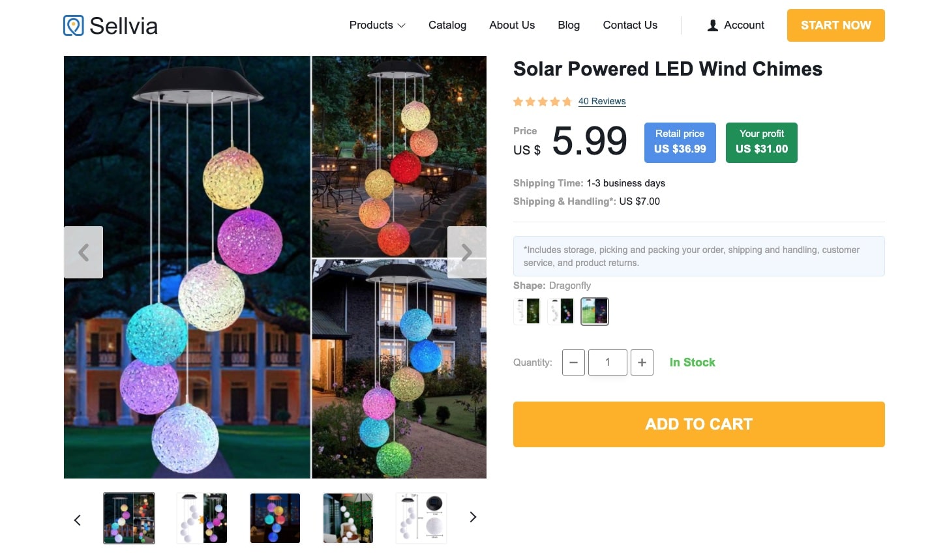Click the left thumbnail scroll arrow

tap(77, 520)
